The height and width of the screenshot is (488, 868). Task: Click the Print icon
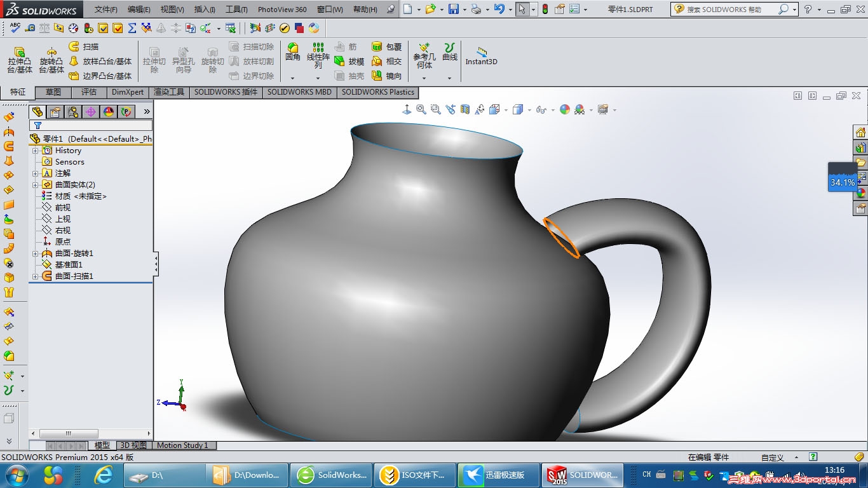click(x=476, y=10)
